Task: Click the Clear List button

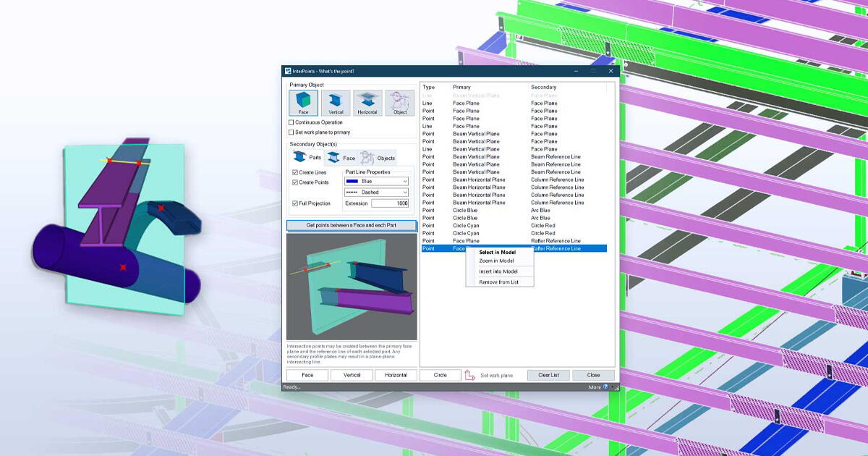Action: tap(548, 375)
